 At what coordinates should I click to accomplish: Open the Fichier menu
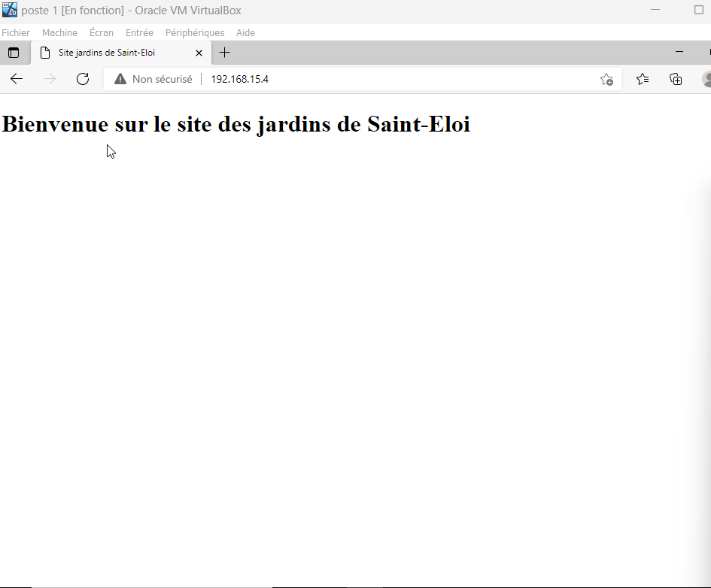[x=16, y=33]
